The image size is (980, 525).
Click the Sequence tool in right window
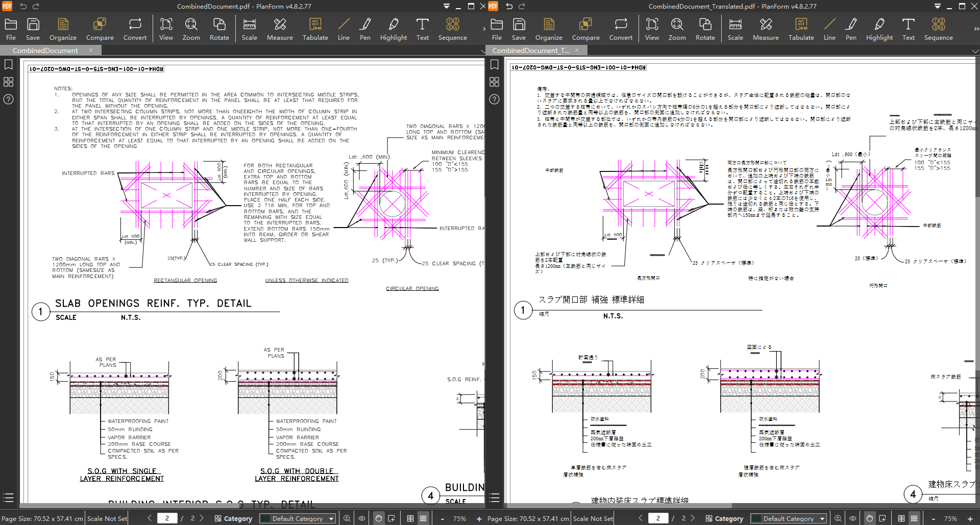(x=938, y=29)
